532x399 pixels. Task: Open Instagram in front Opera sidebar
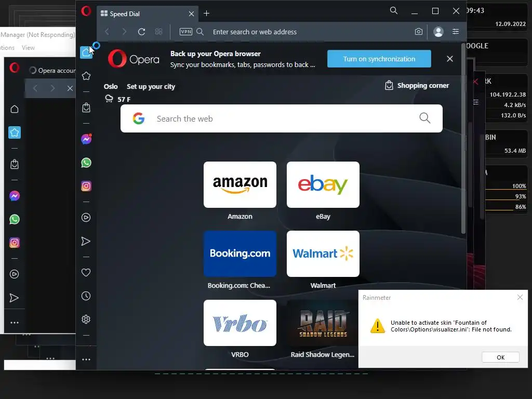coord(86,186)
